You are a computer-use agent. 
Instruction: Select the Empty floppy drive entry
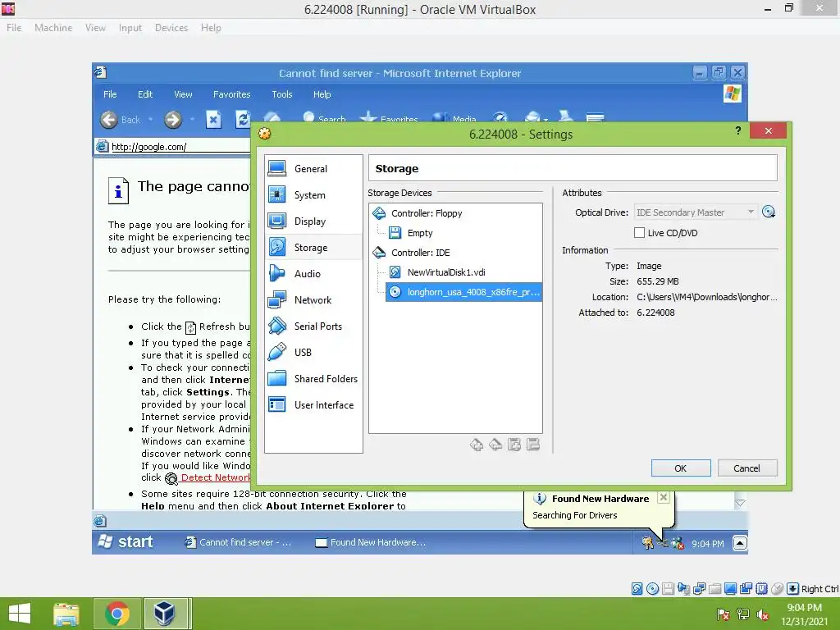pyautogui.click(x=419, y=233)
